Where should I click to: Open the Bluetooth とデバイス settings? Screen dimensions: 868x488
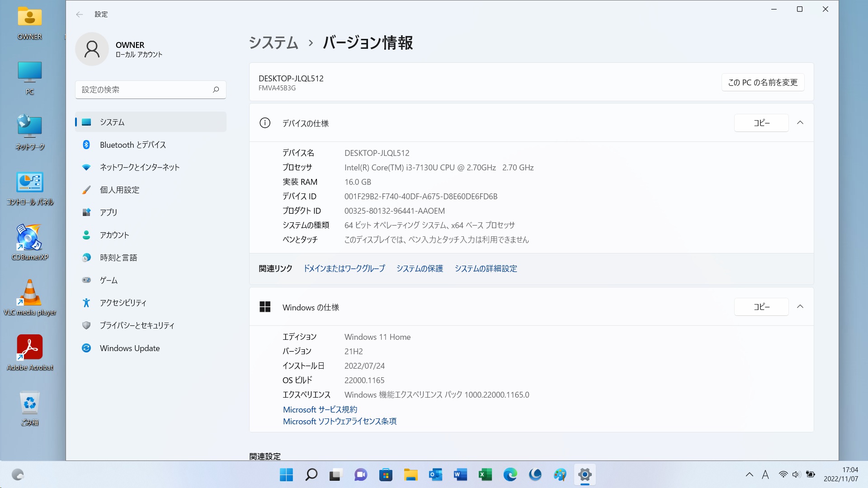coord(132,145)
